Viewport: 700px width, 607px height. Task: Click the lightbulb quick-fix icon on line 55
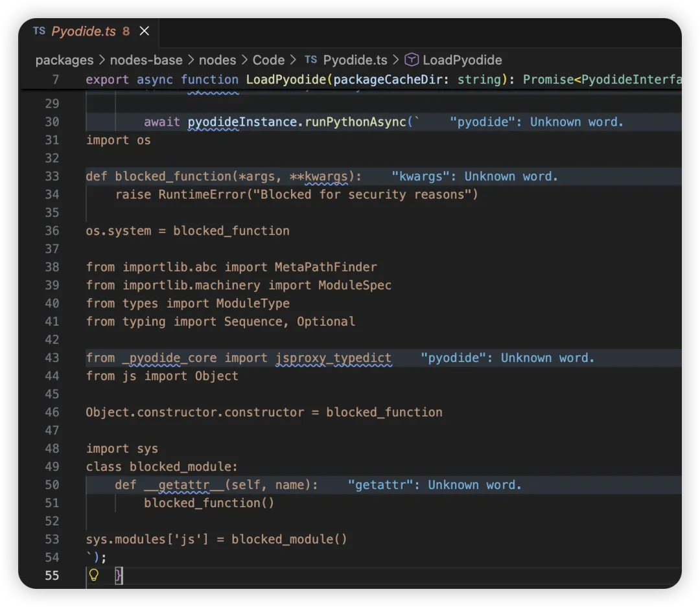[x=94, y=575]
